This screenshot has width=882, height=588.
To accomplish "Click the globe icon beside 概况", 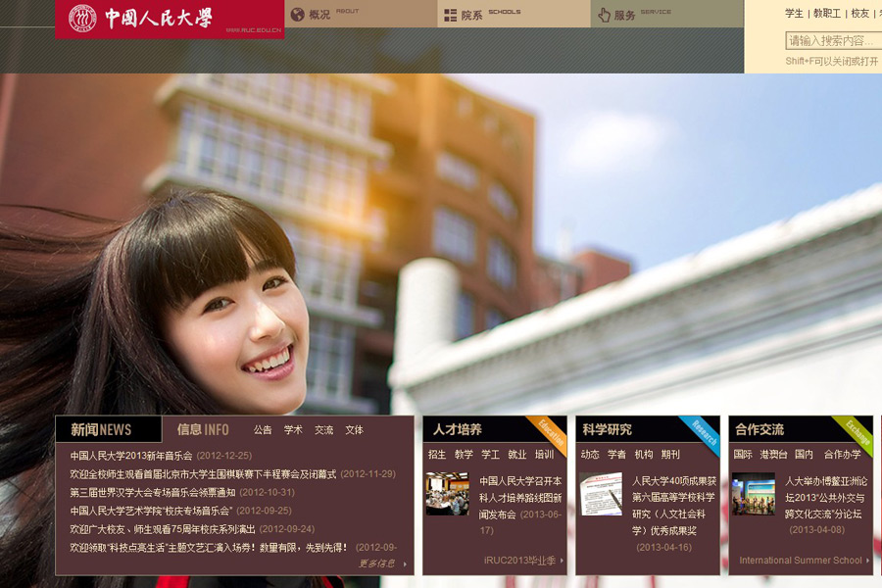I will 296,15.
